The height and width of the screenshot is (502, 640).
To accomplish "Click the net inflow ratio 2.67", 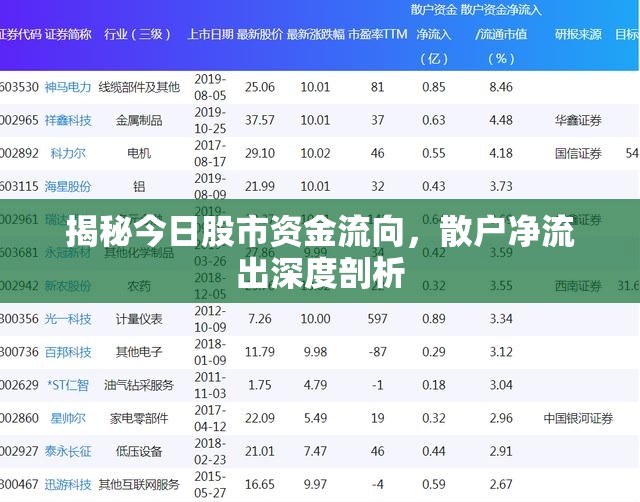I will 501,484.
